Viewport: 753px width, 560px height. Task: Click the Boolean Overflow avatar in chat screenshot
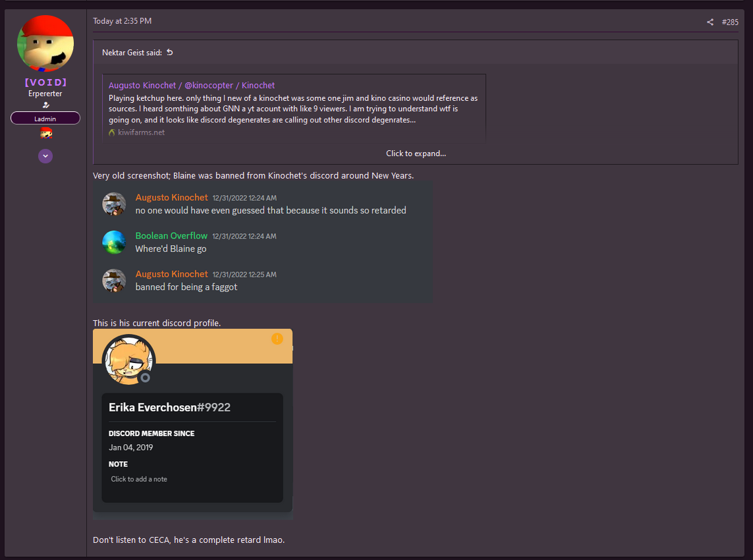pos(114,242)
